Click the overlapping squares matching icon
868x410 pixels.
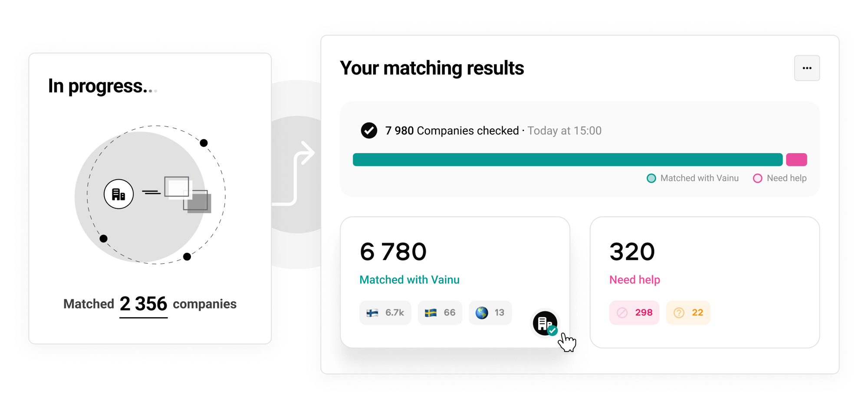[x=187, y=194]
